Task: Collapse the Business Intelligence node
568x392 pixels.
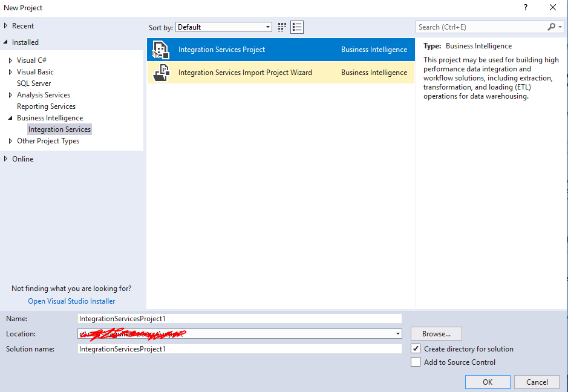Action: coord(10,118)
